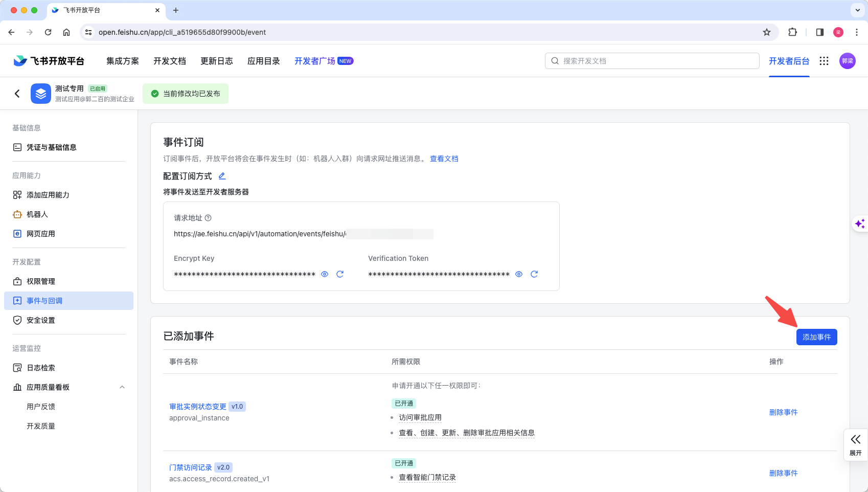Open the apps grid icon in header

click(x=824, y=61)
